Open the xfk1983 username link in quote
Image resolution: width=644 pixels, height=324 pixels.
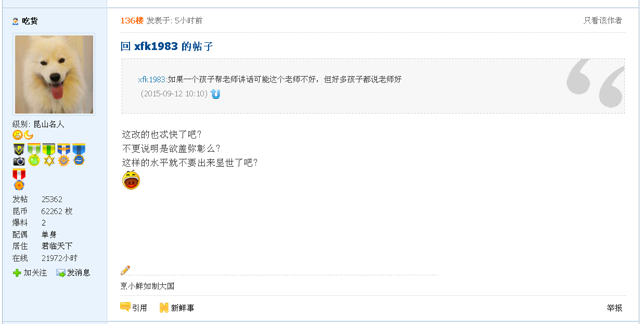point(151,80)
